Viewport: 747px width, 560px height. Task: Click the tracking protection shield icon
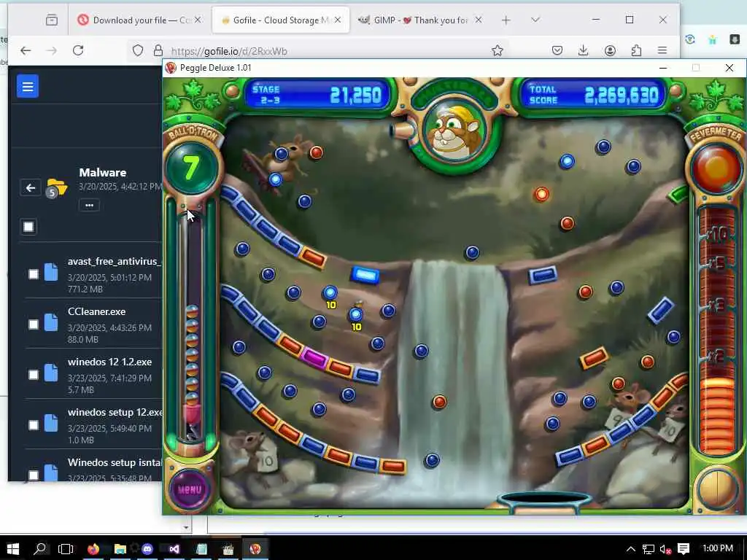click(x=138, y=50)
